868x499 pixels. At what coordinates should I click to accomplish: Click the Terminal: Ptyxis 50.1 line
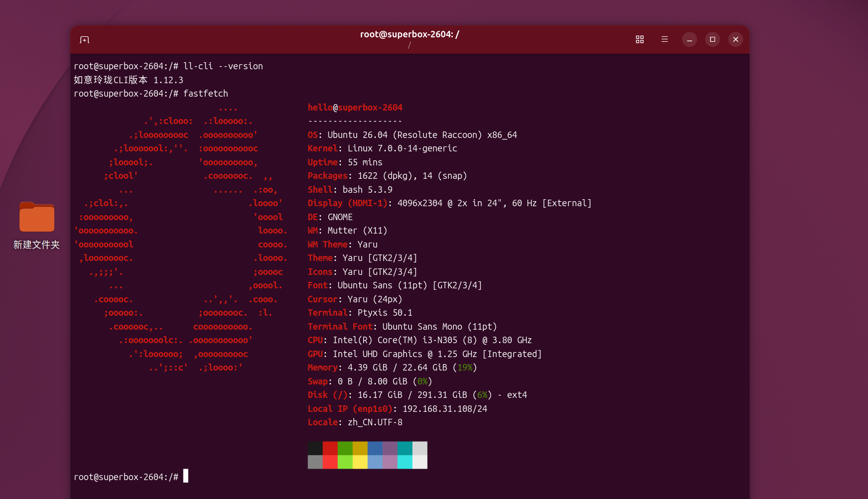(360, 313)
